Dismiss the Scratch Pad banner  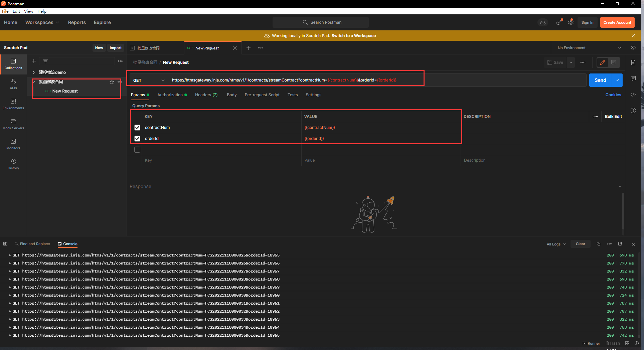point(633,36)
